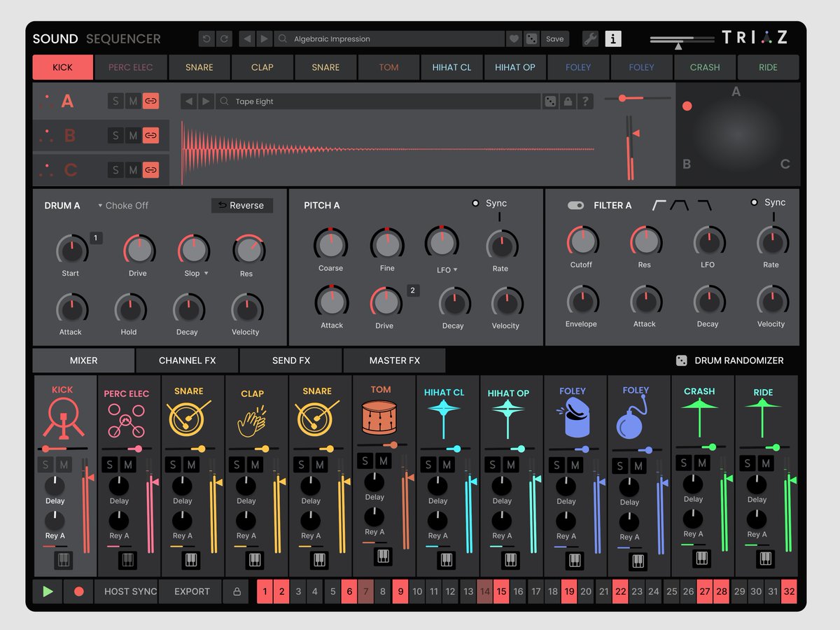This screenshot has height=630, width=840.
Task: Open the Slop knob dropdown arrow
Action: tap(206, 274)
